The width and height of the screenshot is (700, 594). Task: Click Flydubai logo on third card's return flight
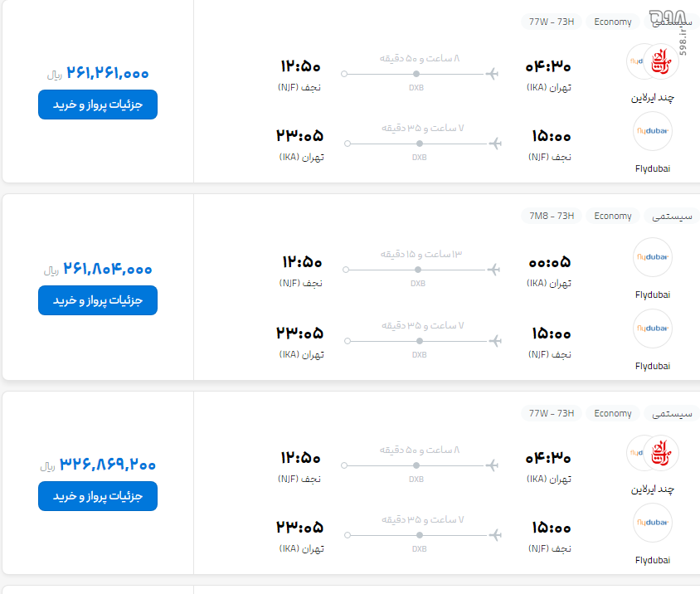pyautogui.click(x=653, y=523)
